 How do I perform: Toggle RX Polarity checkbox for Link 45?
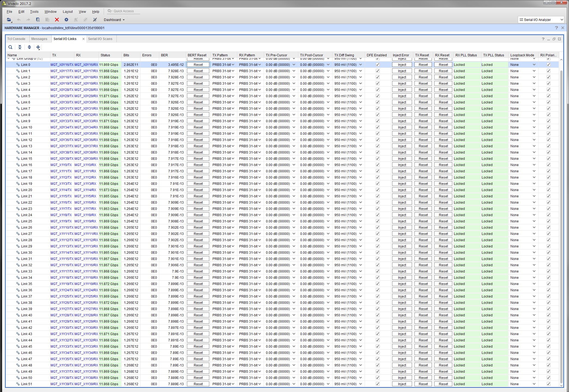[x=548, y=347]
